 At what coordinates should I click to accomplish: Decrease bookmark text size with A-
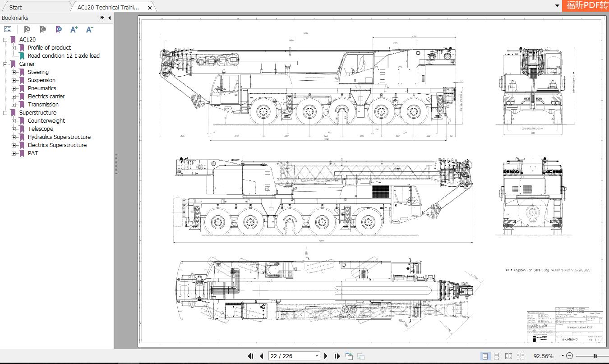tap(89, 29)
